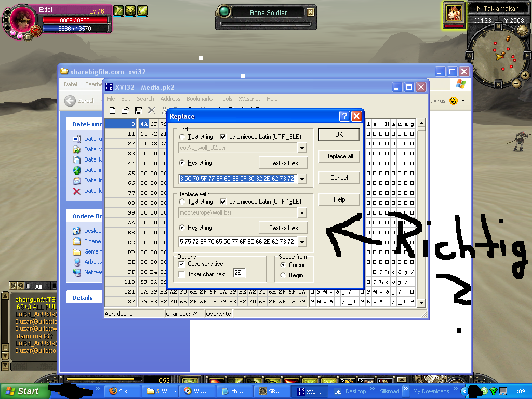Click the AntiVirus yellow icon in Explorer toolbar
This screenshot has width=532, height=399.
[x=453, y=101]
